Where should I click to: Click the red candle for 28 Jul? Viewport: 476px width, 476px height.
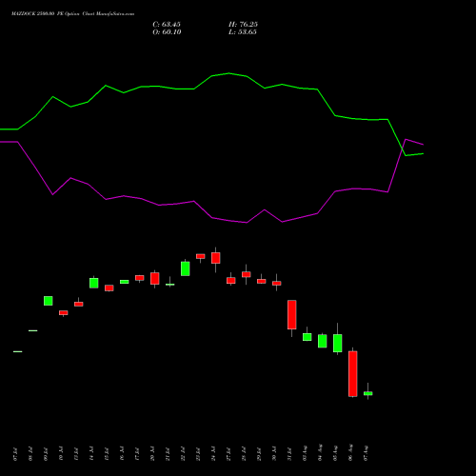click(x=247, y=274)
